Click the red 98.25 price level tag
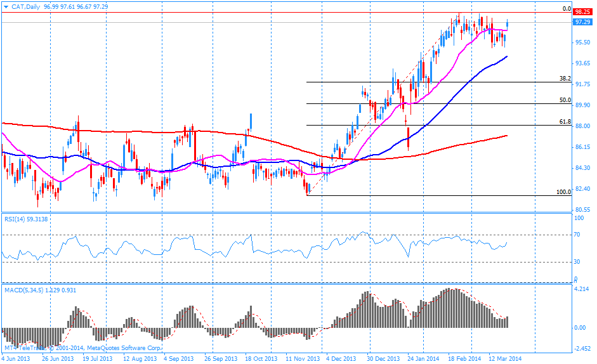 click(x=582, y=12)
